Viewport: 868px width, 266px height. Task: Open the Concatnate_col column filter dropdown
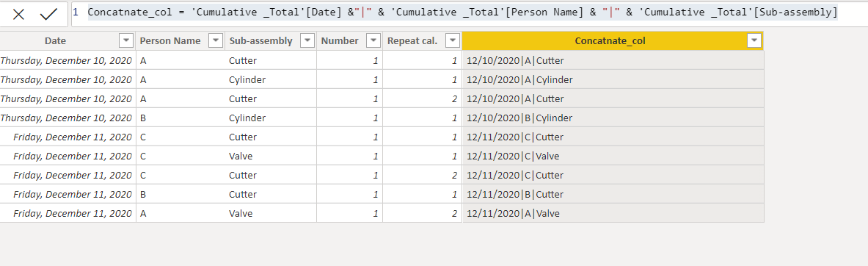(x=754, y=41)
